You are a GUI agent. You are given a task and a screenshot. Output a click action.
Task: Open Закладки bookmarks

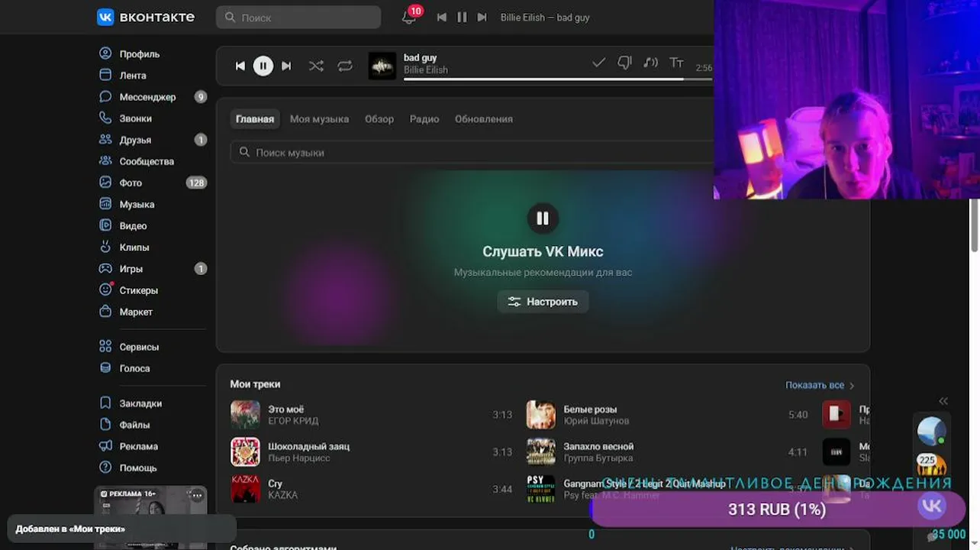pyautogui.click(x=140, y=403)
